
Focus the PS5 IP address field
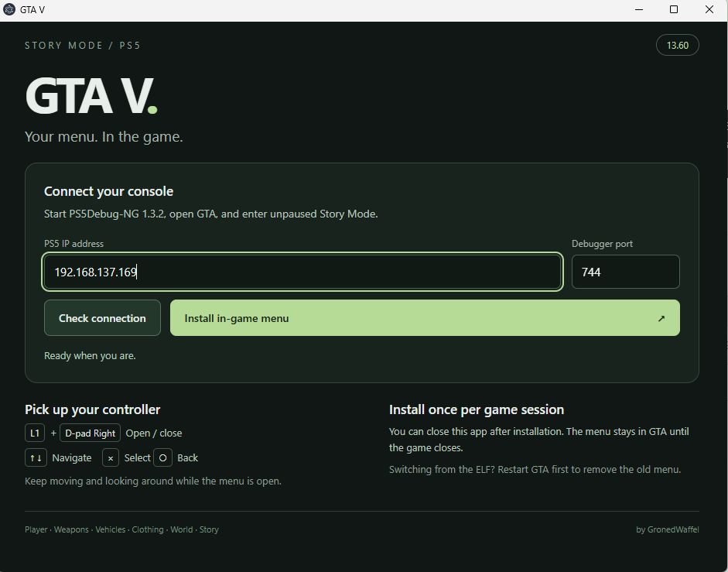302,272
